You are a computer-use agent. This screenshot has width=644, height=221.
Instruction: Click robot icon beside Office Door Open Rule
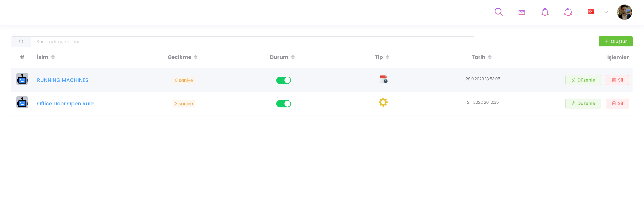[x=22, y=102]
